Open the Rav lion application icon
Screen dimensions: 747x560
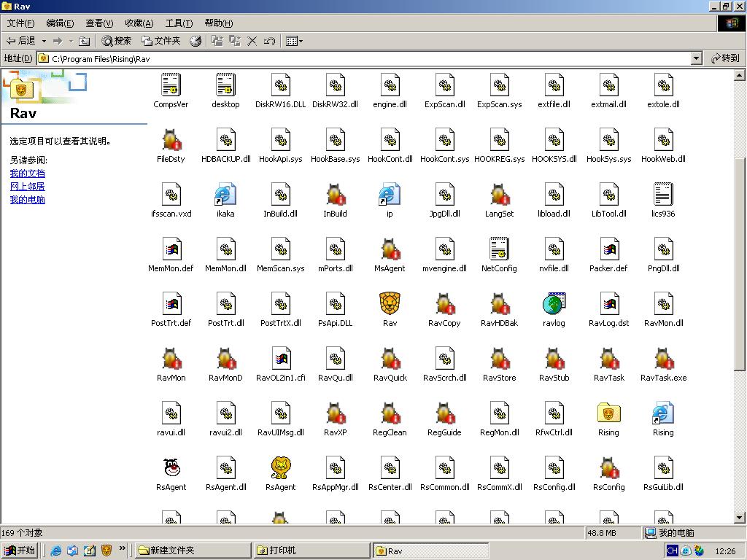click(390, 304)
